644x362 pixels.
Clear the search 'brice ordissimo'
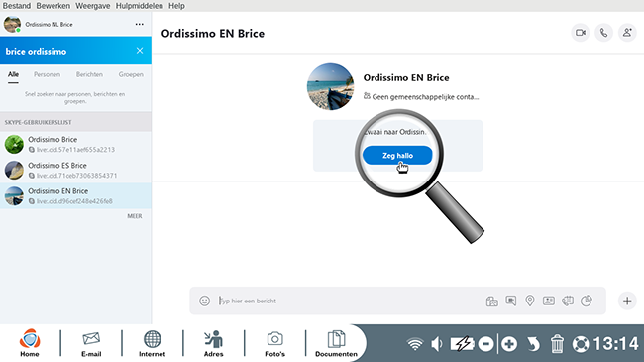[x=140, y=51]
